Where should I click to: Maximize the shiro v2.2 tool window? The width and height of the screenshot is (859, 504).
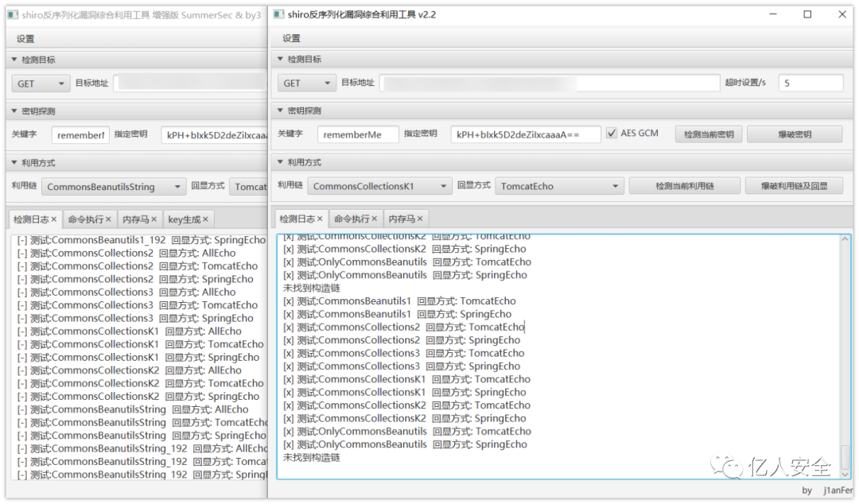pos(807,14)
